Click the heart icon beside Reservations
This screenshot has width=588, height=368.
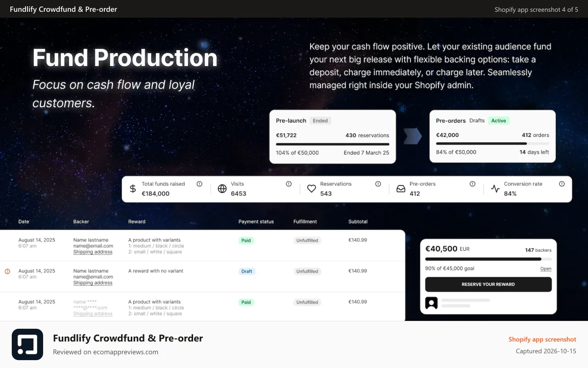click(x=312, y=189)
